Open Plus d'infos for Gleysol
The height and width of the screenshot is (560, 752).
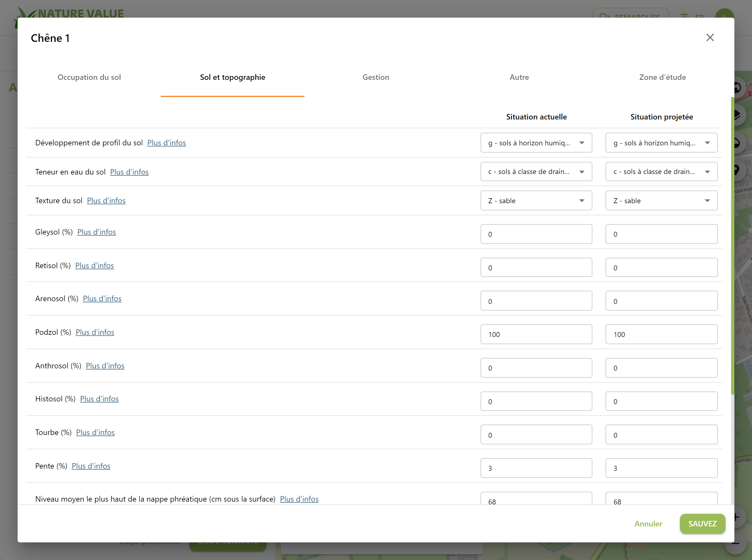pos(97,232)
